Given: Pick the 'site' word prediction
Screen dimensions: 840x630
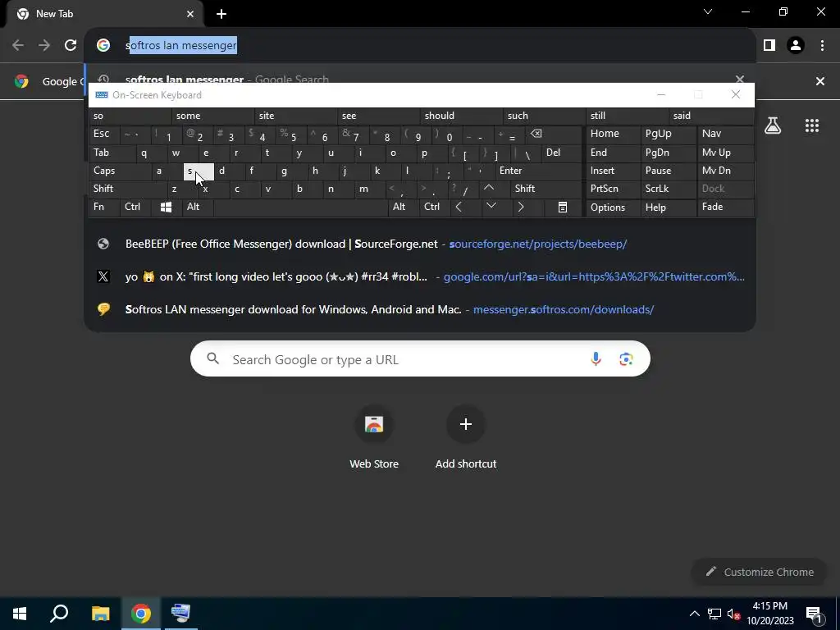Looking at the screenshot, I should [x=295, y=116].
